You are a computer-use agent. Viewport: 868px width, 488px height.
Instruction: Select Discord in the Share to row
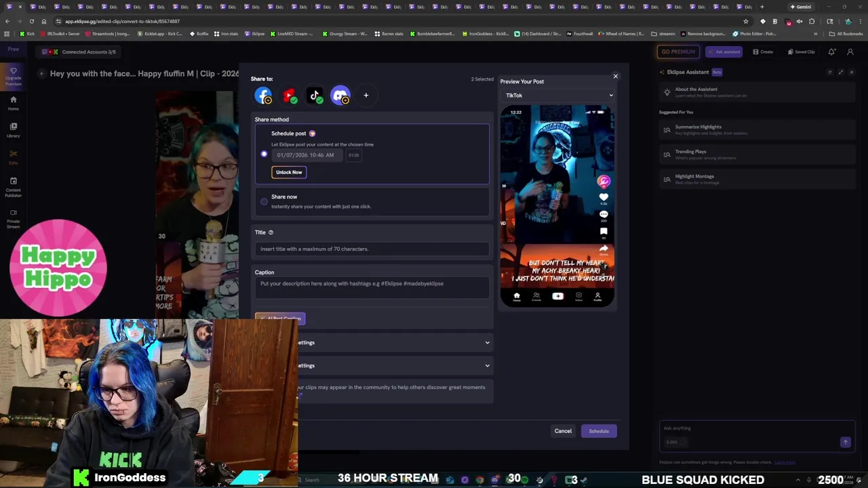click(x=340, y=96)
